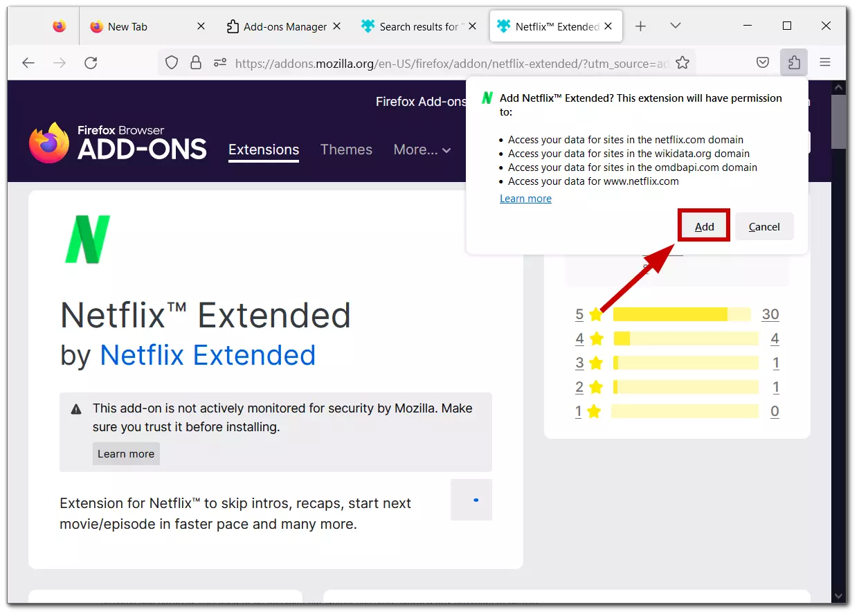List all tabs dropdown arrow
The width and height of the screenshot is (859, 616).
click(x=676, y=26)
